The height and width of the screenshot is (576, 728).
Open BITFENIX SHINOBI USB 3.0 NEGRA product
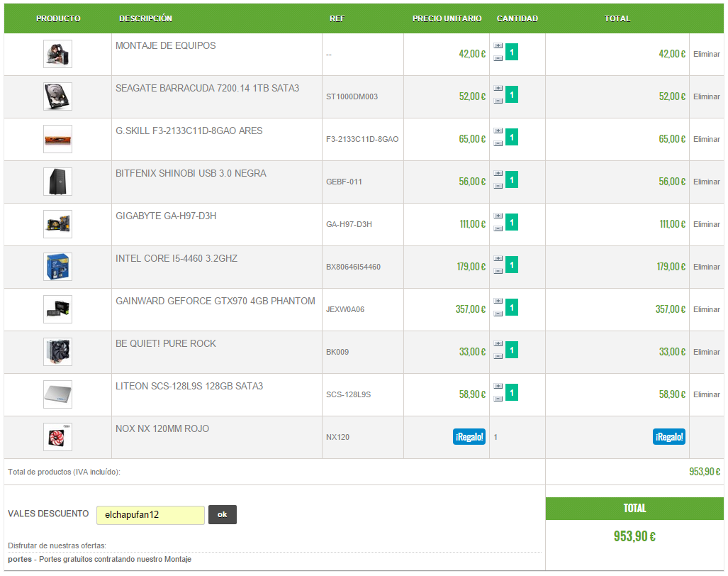(191, 173)
